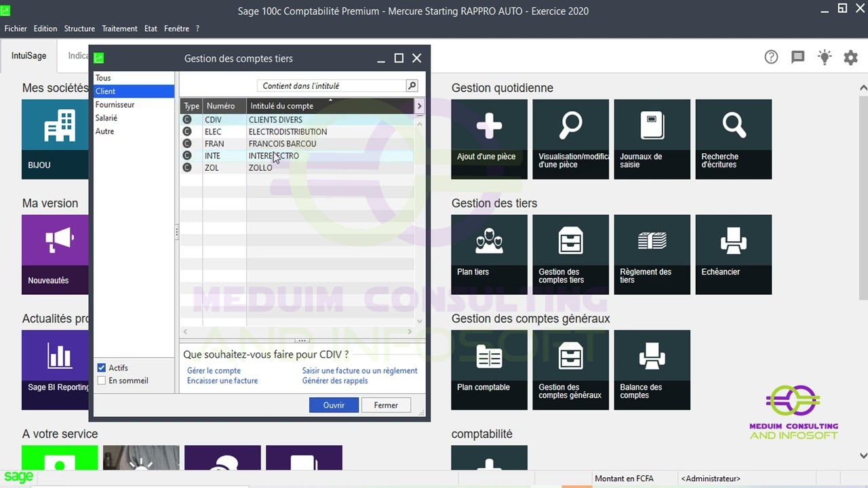Open the Etat menu
This screenshot has width=868, height=488.
click(x=151, y=28)
